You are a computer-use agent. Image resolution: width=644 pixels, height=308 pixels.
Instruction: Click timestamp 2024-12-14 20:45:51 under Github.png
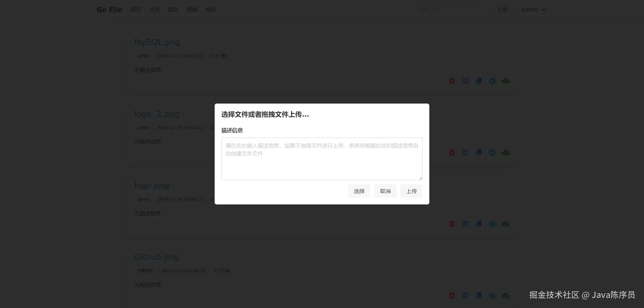click(x=183, y=271)
